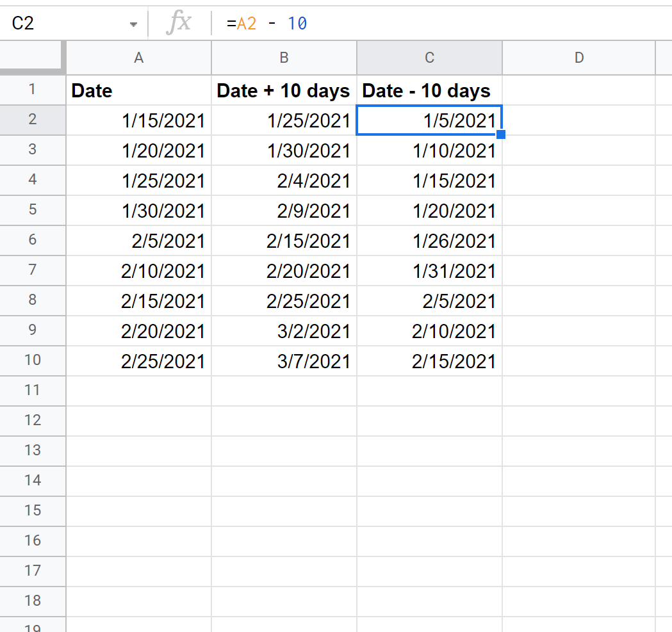Select cell C7 containing 1/31/2021
The height and width of the screenshot is (632, 672).
(x=429, y=271)
